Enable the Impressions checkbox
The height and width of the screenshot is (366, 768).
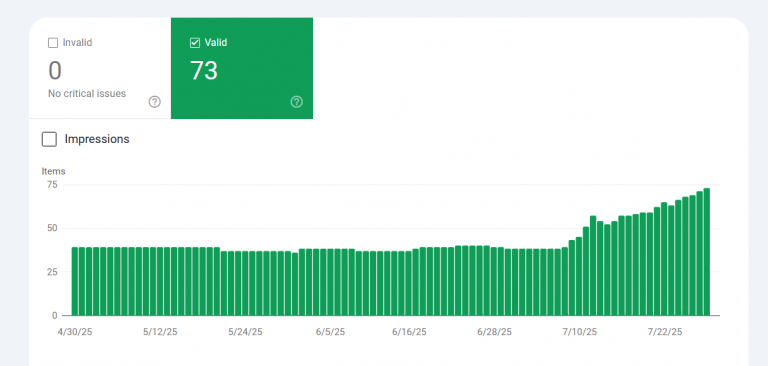click(49, 139)
